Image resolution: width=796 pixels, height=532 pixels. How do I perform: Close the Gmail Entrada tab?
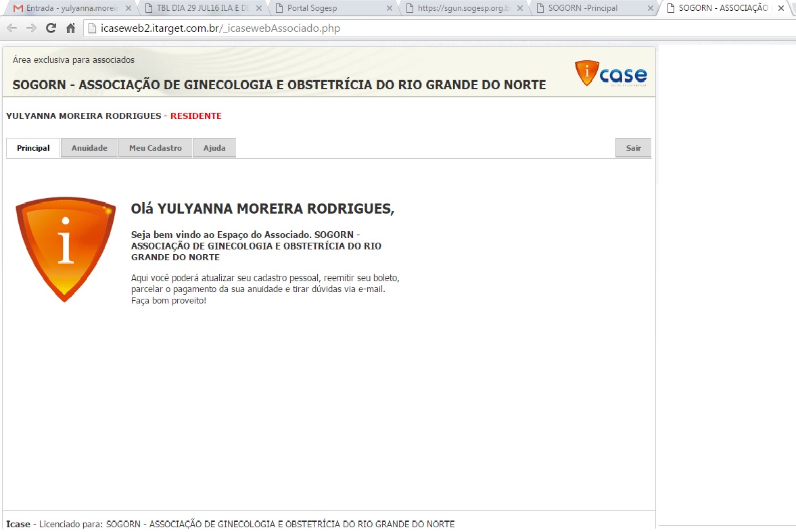pyautogui.click(x=128, y=9)
